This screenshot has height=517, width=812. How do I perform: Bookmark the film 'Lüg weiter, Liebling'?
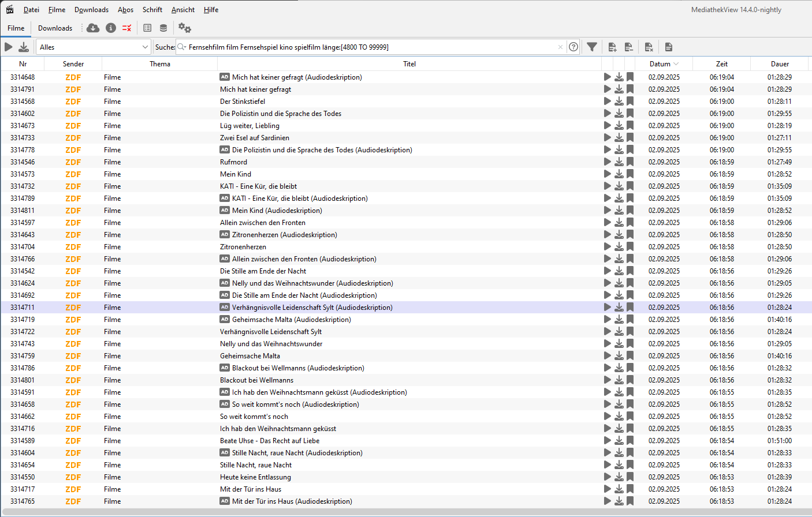point(630,125)
